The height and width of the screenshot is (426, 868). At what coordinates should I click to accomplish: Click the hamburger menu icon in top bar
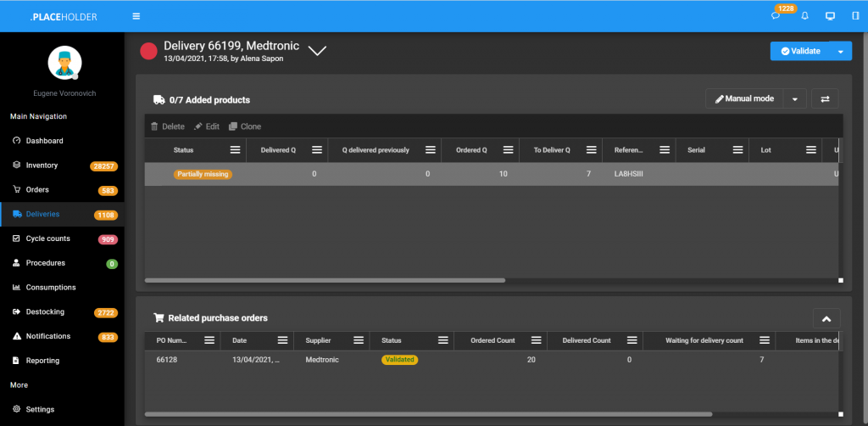click(136, 16)
